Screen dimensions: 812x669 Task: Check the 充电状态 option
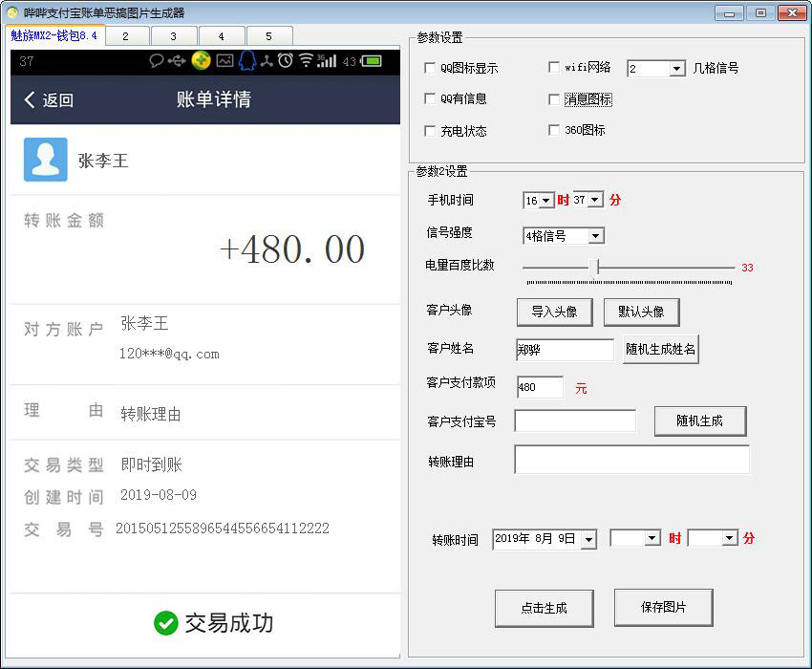[429, 131]
